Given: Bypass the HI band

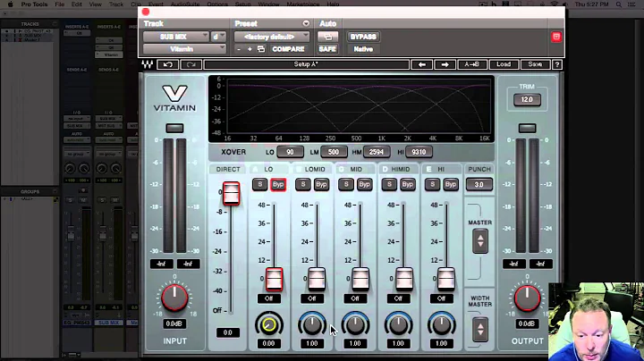Looking at the screenshot, I should 451,184.
